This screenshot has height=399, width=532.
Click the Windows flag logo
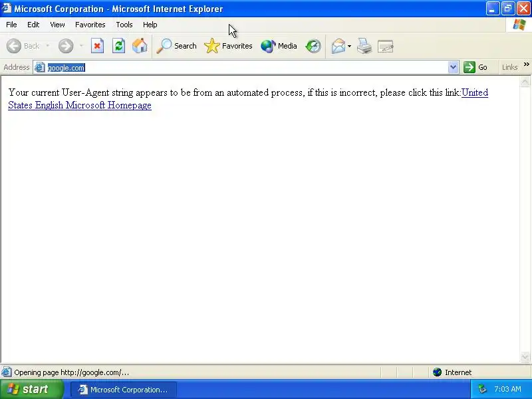click(519, 25)
